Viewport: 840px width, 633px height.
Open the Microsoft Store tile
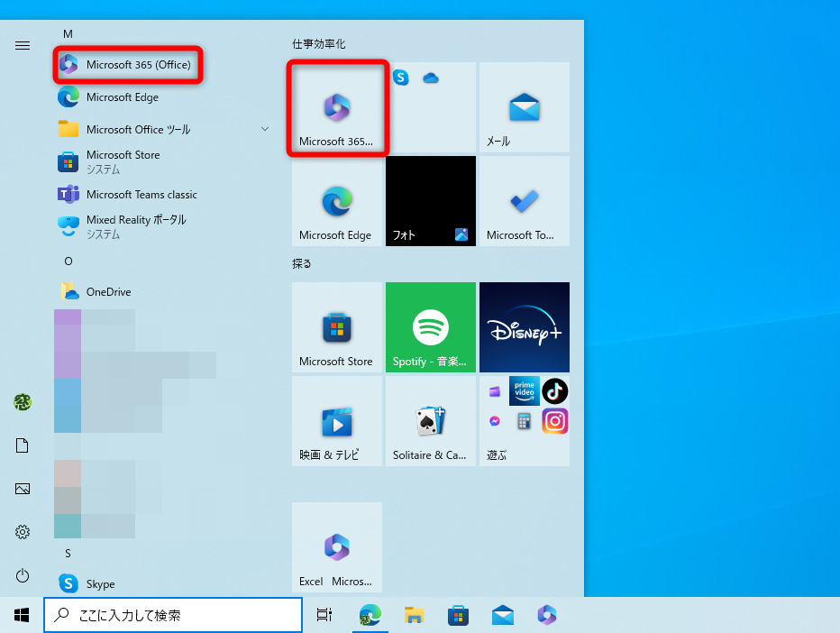coord(336,326)
